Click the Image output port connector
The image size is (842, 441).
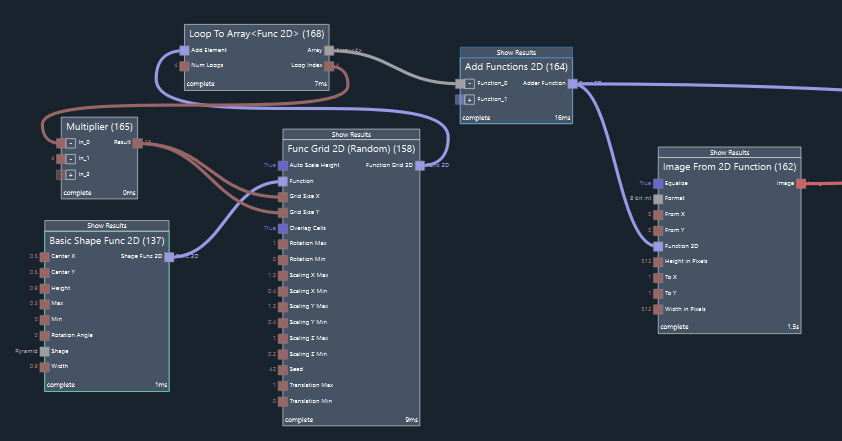[801, 183]
